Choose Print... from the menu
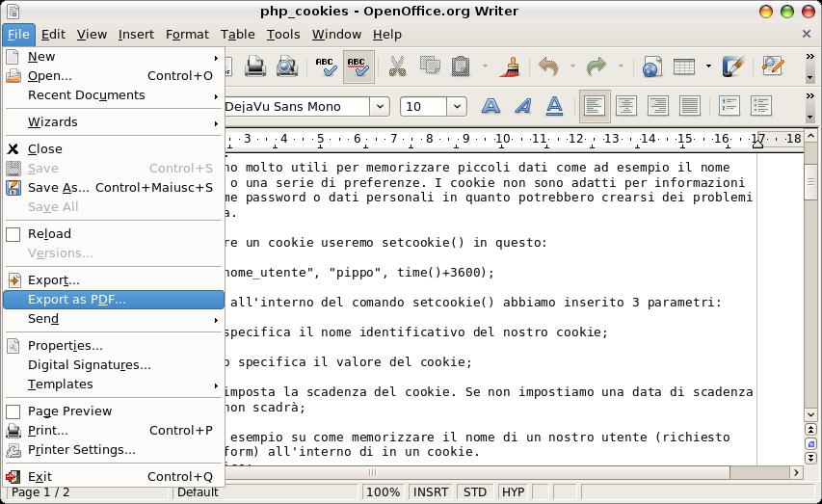The width and height of the screenshot is (822, 504). coord(114,431)
